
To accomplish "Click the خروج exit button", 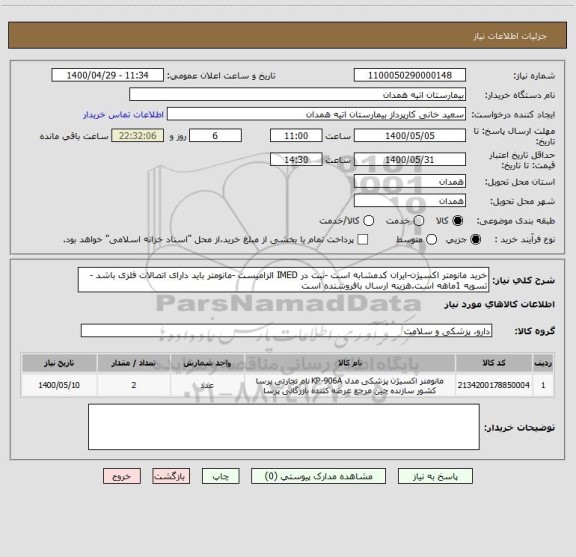I will [x=122, y=476].
